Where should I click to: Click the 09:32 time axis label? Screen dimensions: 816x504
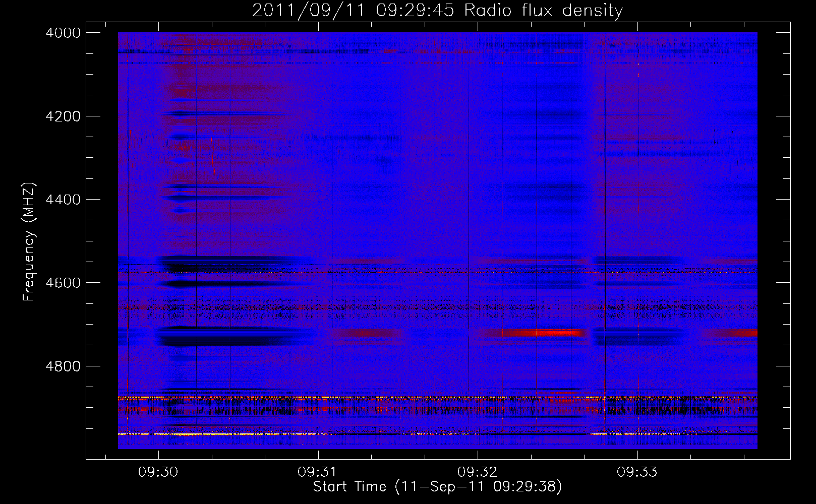point(477,472)
